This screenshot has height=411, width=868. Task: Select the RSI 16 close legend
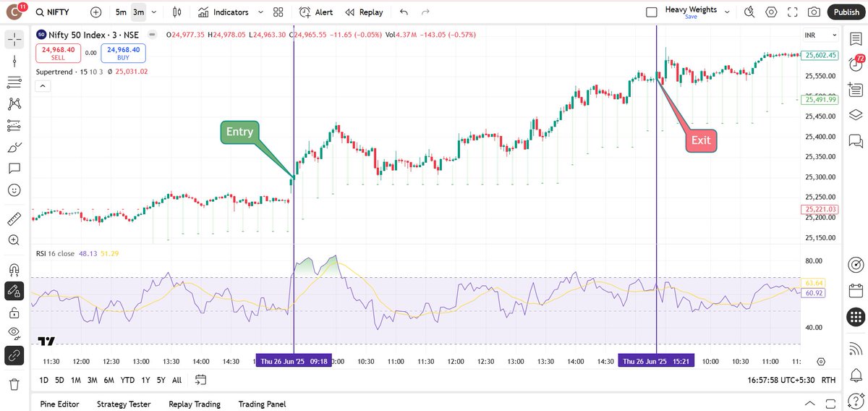77,253
